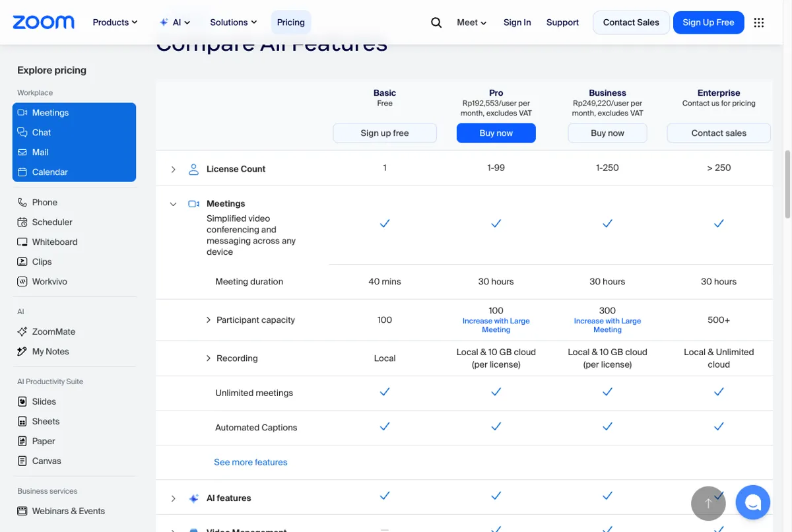The height and width of the screenshot is (532, 792).
Task: Click the page vertical scrollbar
Action: (787, 184)
